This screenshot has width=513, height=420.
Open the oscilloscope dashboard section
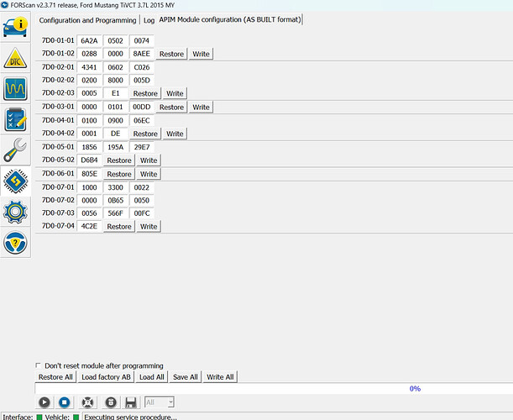coord(15,88)
